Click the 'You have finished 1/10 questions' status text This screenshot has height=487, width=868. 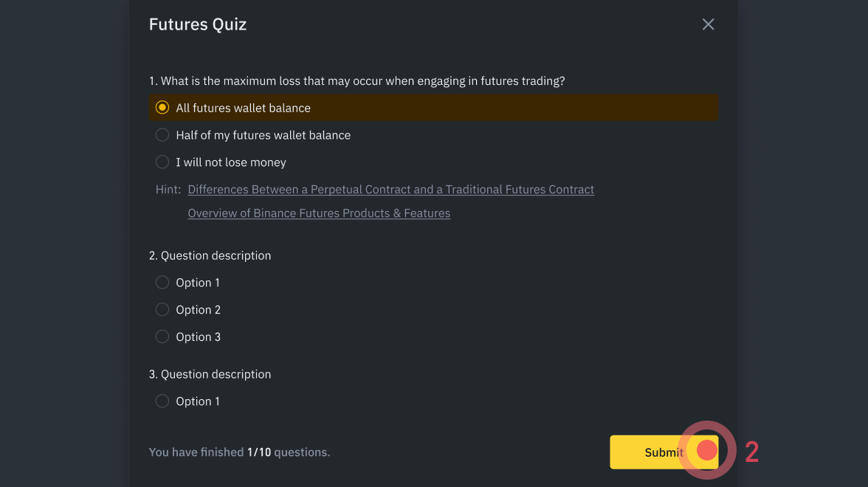click(x=239, y=452)
